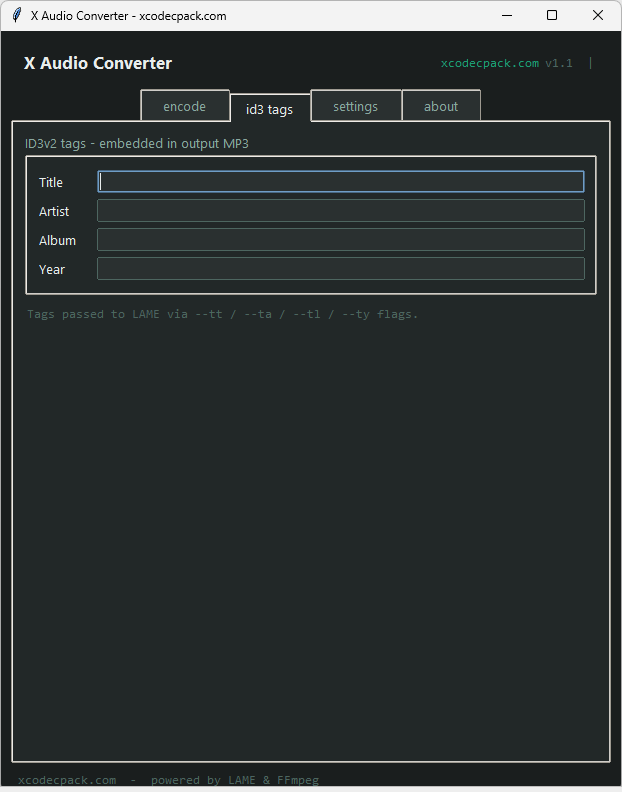Open the settings tab
This screenshot has width=622, height=792.
[x=355, y=106]
